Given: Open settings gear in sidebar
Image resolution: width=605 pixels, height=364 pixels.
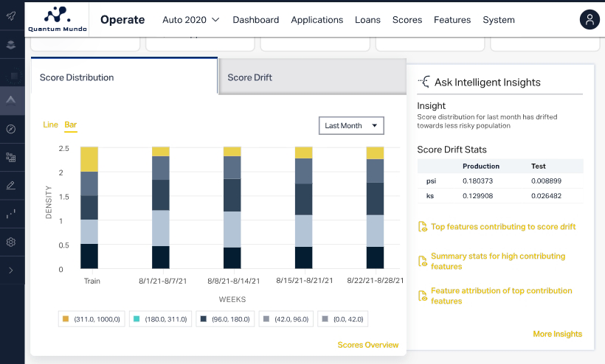Looking at the screenshot, I should pyautogui.click(x=11, y=242).
